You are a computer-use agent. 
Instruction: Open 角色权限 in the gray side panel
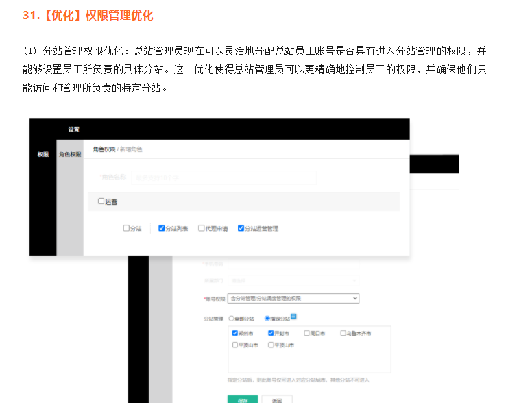pos(70,154)
